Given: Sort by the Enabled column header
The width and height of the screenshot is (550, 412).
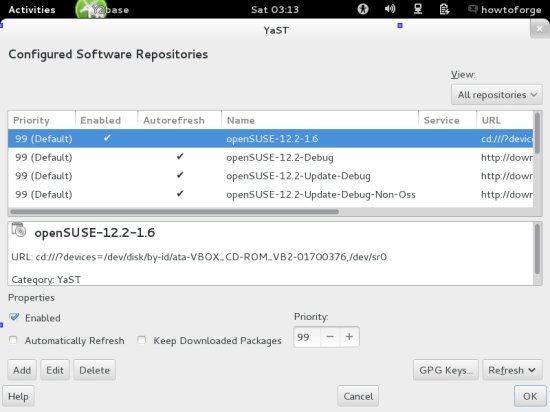Looking at the screenshot, I should tap(107, 120).
